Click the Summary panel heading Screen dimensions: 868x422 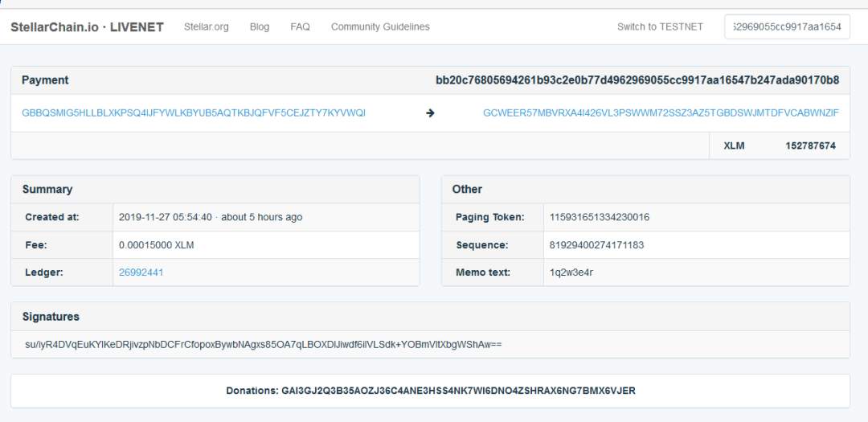[x=47, y=190]
